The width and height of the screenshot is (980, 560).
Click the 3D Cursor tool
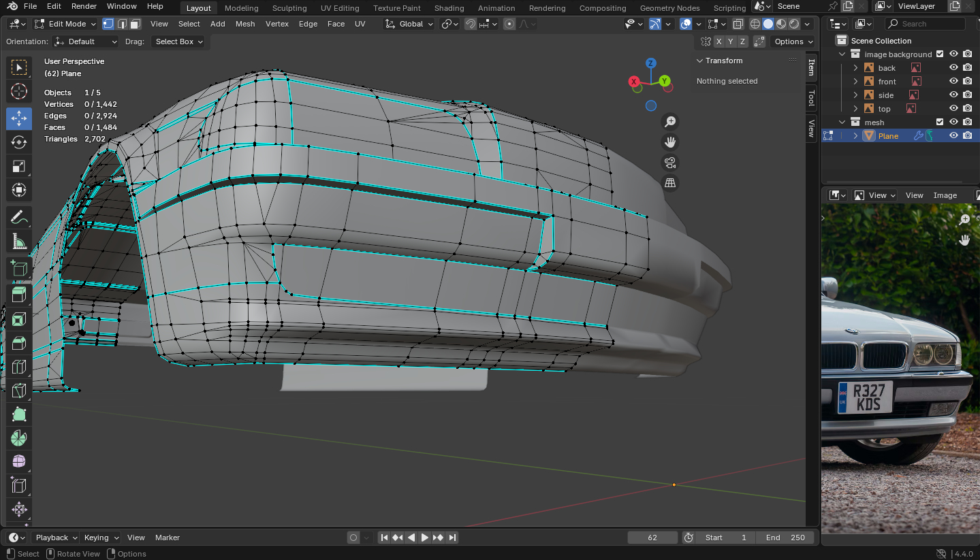(19, 91)
